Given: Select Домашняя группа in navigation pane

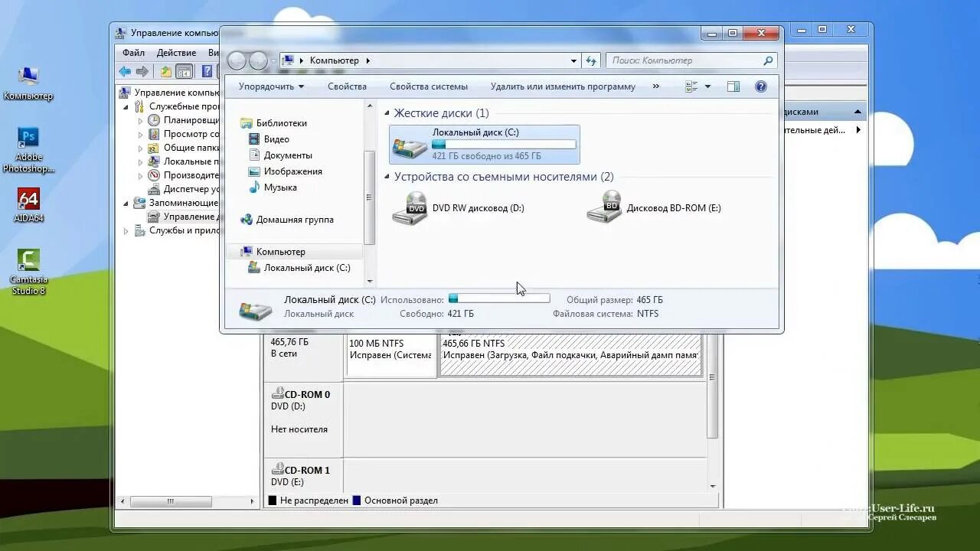Looking at the screenshot, I should 295,220.
